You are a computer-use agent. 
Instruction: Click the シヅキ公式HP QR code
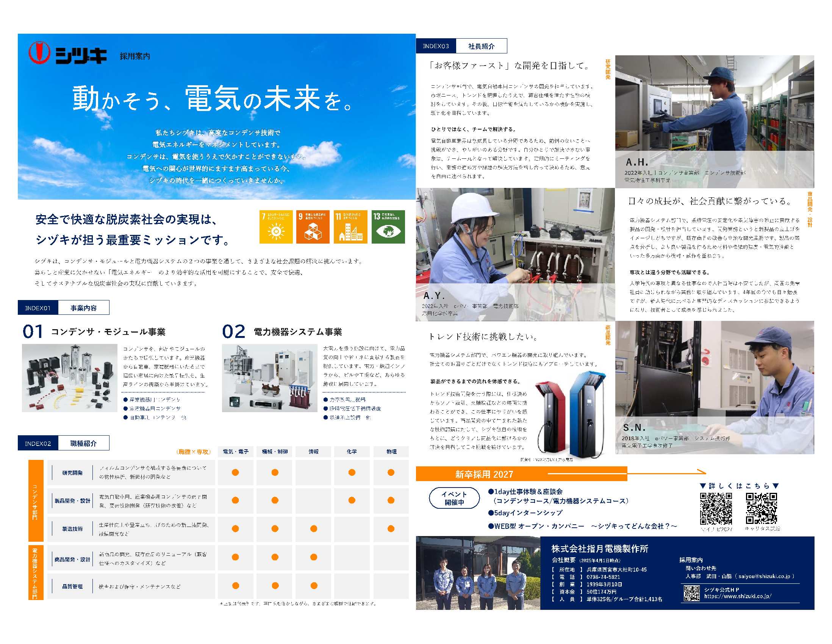tap(692, 593)
